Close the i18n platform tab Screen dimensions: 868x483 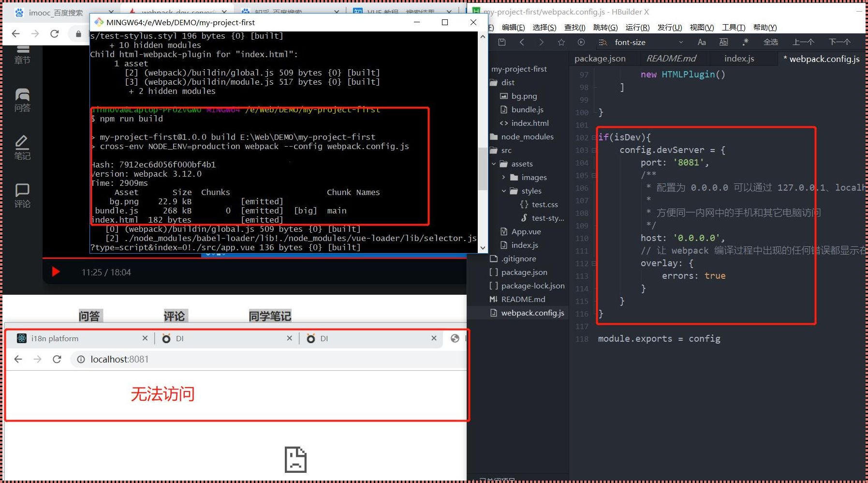[x=145, y=338]
